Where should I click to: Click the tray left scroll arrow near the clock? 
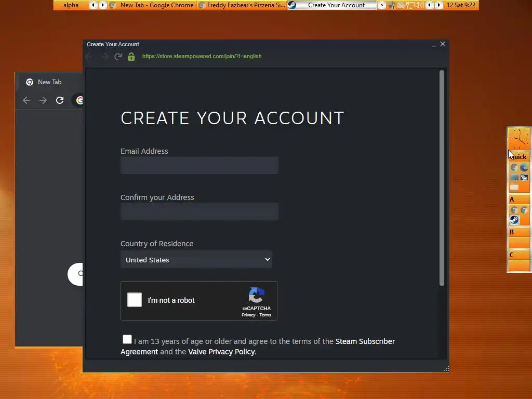[x=430, y=5]
